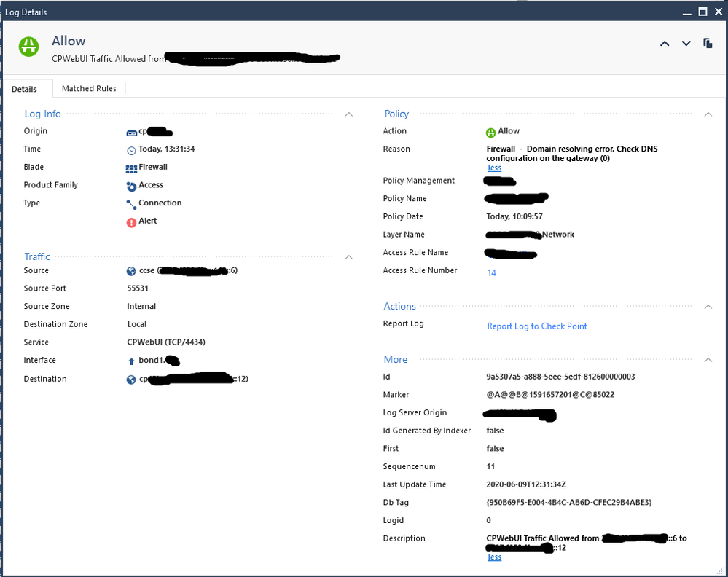
Task: Go to previous log with up arrow
Action: click(665, 44)
